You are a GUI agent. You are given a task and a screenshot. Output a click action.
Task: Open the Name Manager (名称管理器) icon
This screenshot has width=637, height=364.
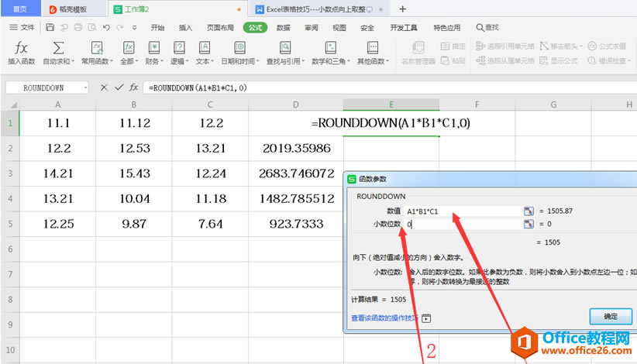tap(418, 48)
